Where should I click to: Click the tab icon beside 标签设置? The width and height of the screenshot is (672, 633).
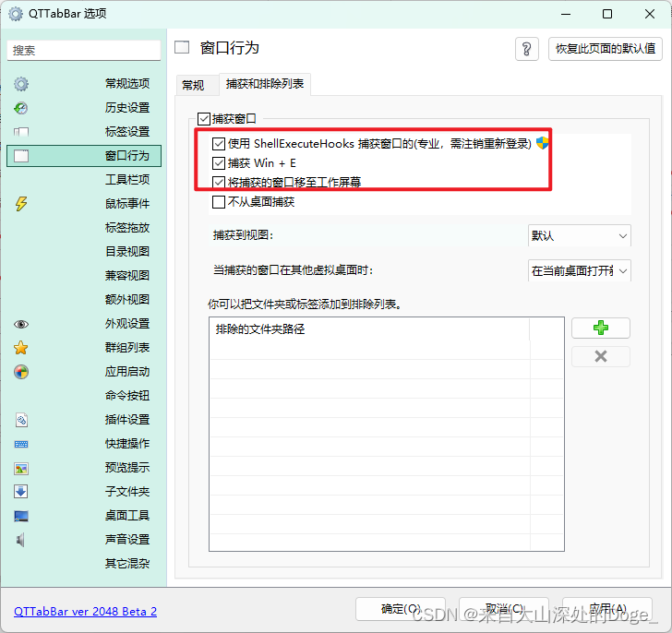(21, 132)
